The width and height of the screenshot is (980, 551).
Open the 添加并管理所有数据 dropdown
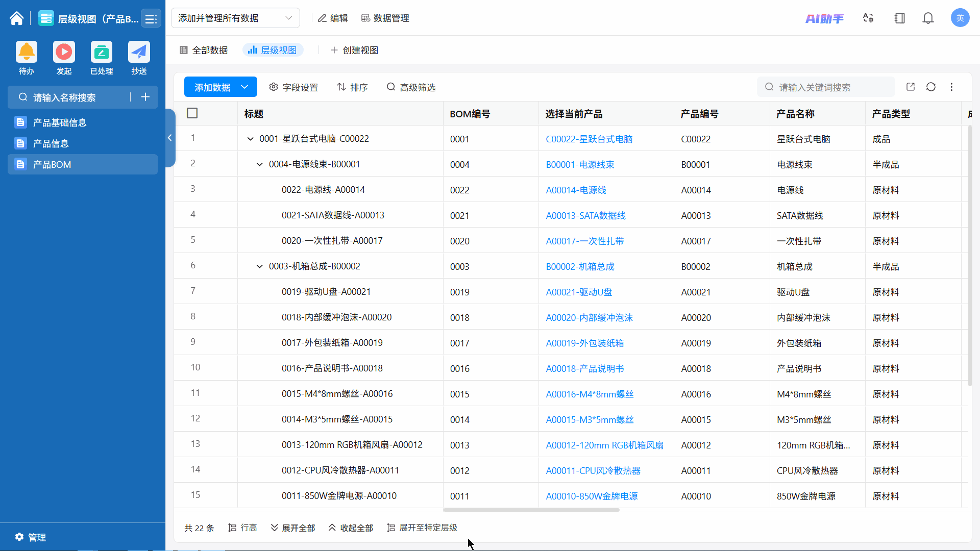(x=235, y=18)
